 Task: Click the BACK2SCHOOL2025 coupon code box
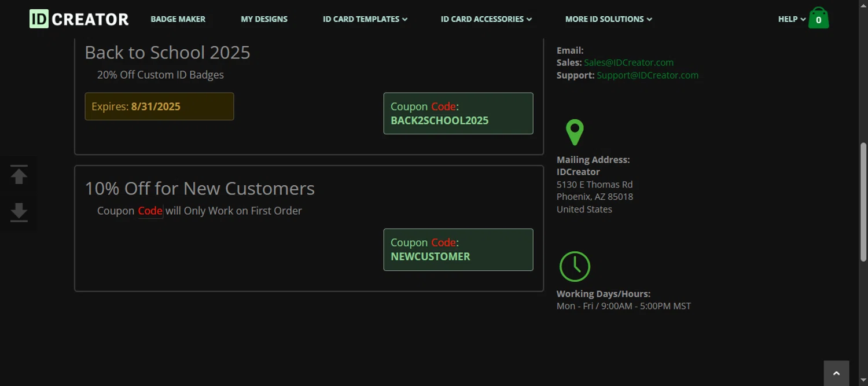point(458,113)
